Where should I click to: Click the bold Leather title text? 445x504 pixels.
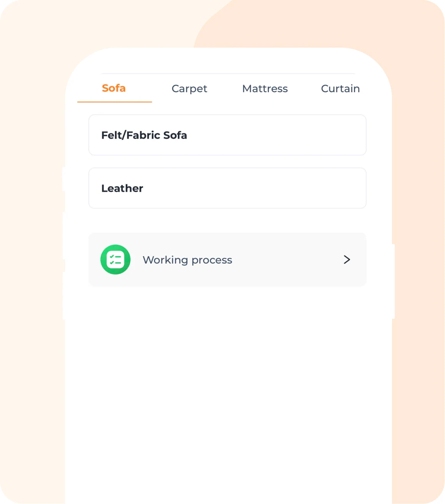point(122,188)
